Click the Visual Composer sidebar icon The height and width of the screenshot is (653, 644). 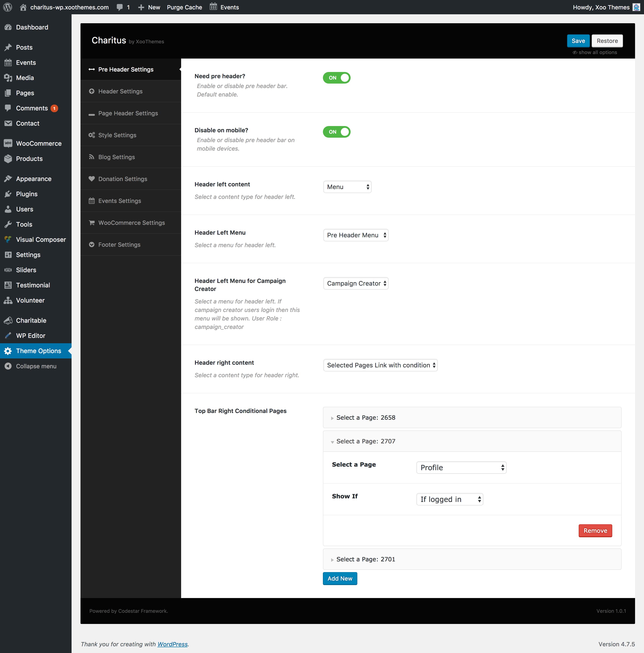click(8, 239)
